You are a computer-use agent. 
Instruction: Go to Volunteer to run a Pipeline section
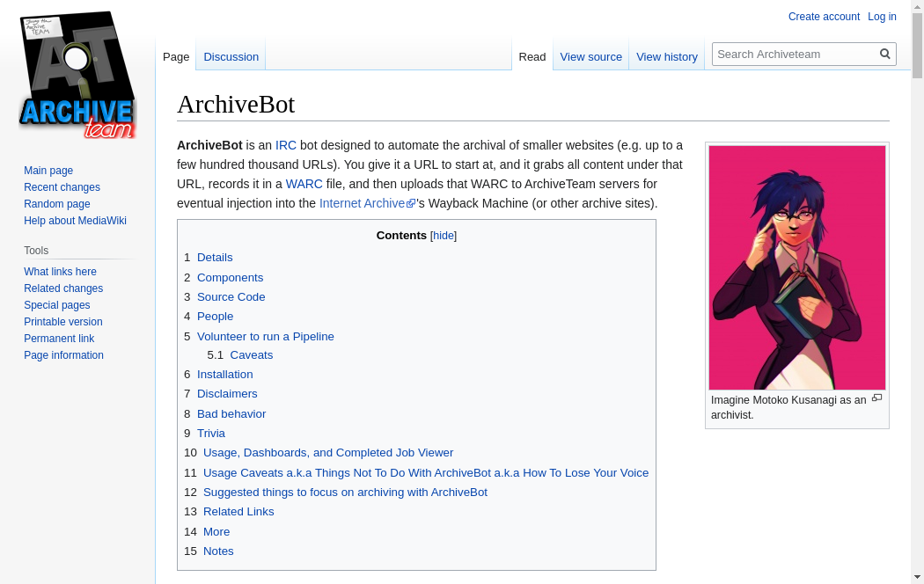click(265, 336)
